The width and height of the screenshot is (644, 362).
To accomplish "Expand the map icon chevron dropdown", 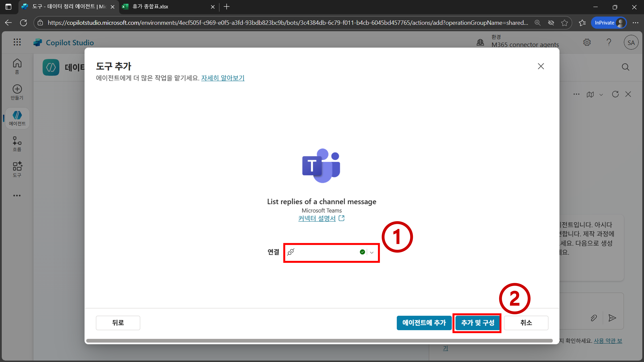I will [601, 95].
